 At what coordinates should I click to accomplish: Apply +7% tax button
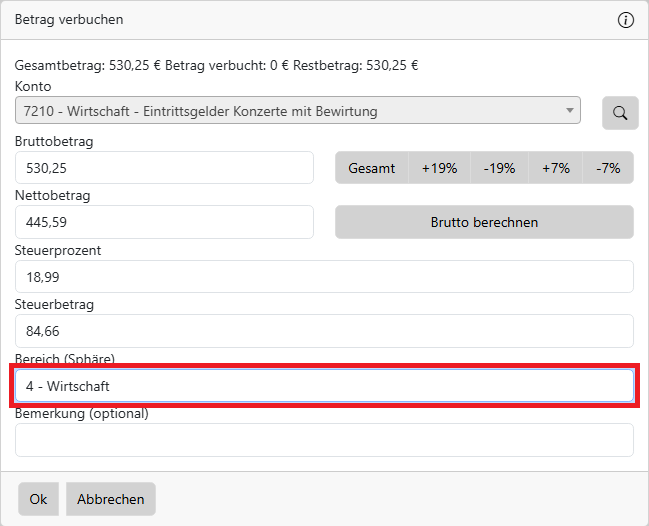556,169
